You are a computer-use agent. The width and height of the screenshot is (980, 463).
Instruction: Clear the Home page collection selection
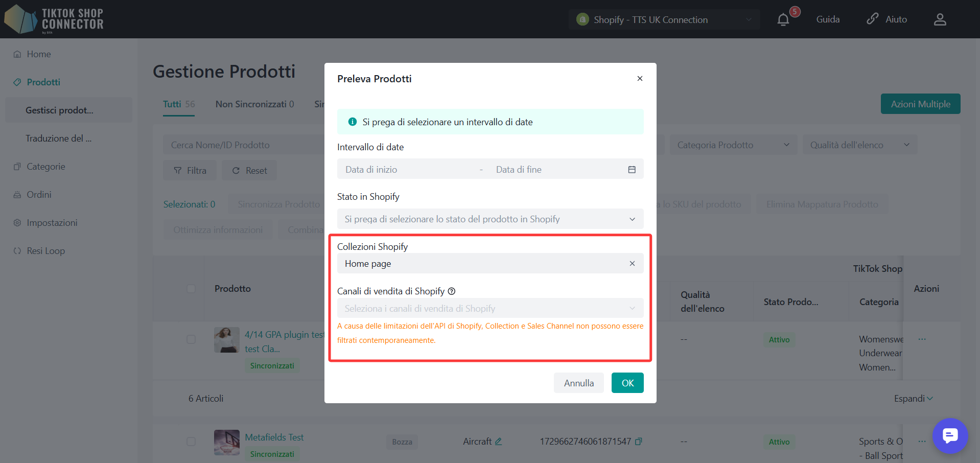point(632,264)
